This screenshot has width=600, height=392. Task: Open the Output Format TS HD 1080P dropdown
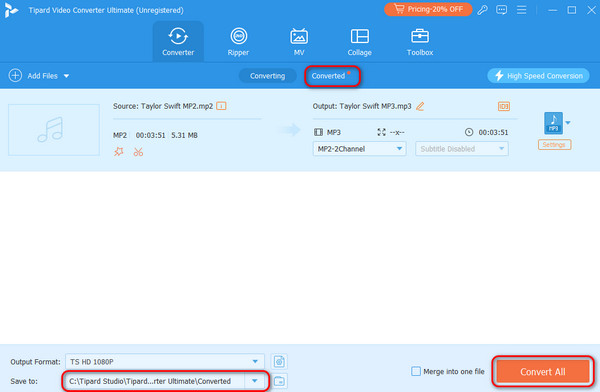pyautogui.click(x=165, y=361)
